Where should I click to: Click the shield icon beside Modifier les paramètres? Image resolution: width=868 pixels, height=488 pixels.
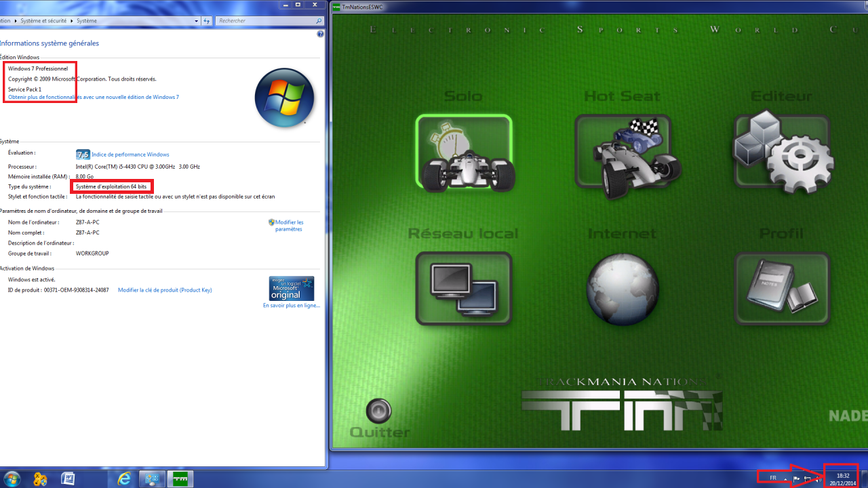271,222
